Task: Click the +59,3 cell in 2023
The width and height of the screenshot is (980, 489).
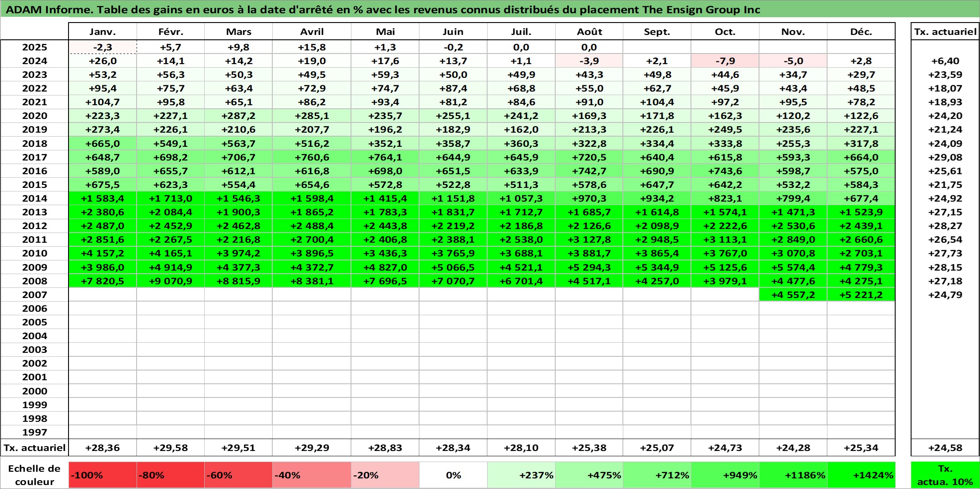Action: pyautogui.click(x=385, y=75)
